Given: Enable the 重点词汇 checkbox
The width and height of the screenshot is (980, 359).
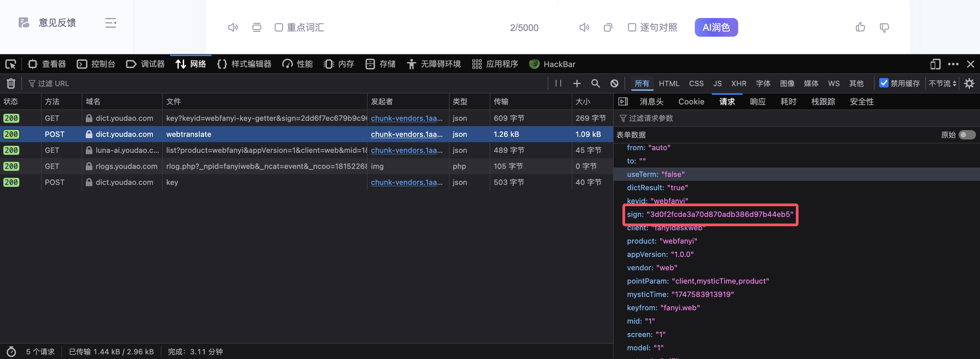Looking at the screenshot, I should click(x=279, y=27).
